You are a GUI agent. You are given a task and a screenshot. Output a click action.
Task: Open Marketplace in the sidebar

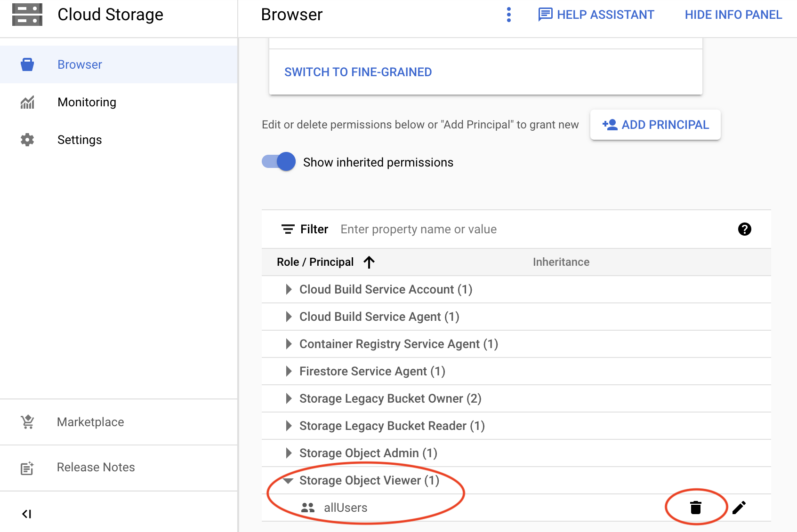(119, 422)
